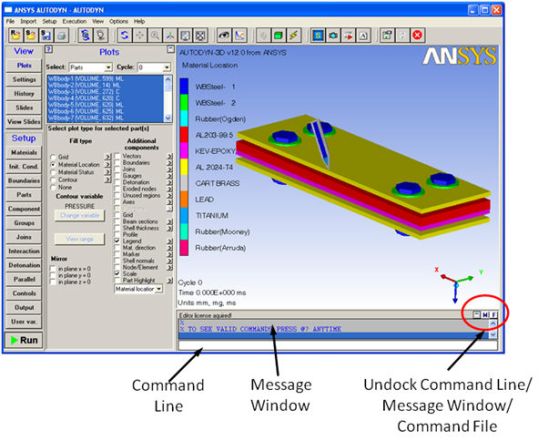The image size is (550, 441).
Task: Click the Settings view button
Action: (24, 80)
